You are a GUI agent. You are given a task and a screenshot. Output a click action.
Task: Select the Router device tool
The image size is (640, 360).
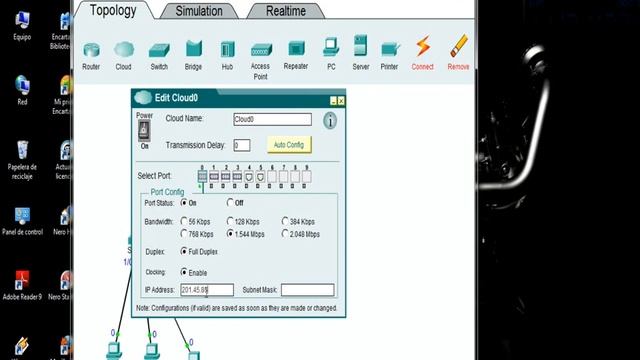click(91, 56)
